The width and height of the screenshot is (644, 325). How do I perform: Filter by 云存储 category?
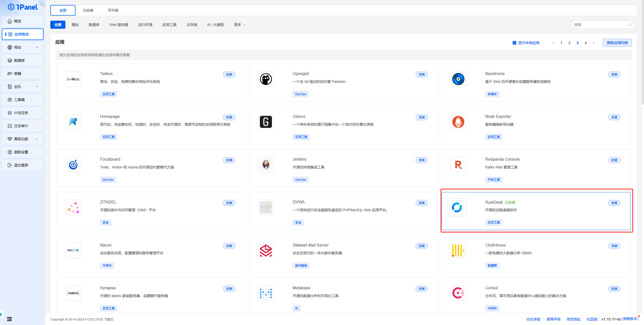click(x=192, y=25)
